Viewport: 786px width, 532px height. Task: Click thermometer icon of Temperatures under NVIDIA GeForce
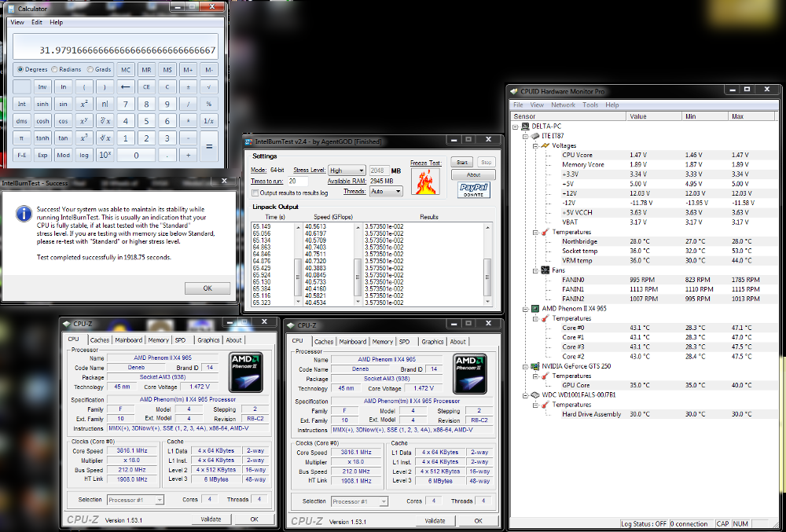545,376
